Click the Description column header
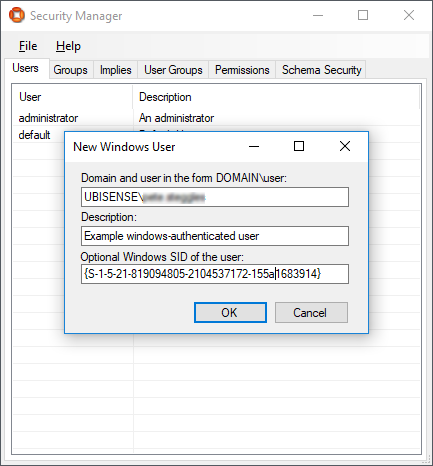The height and width of the screenshot is (466, 433). point(276,97)
